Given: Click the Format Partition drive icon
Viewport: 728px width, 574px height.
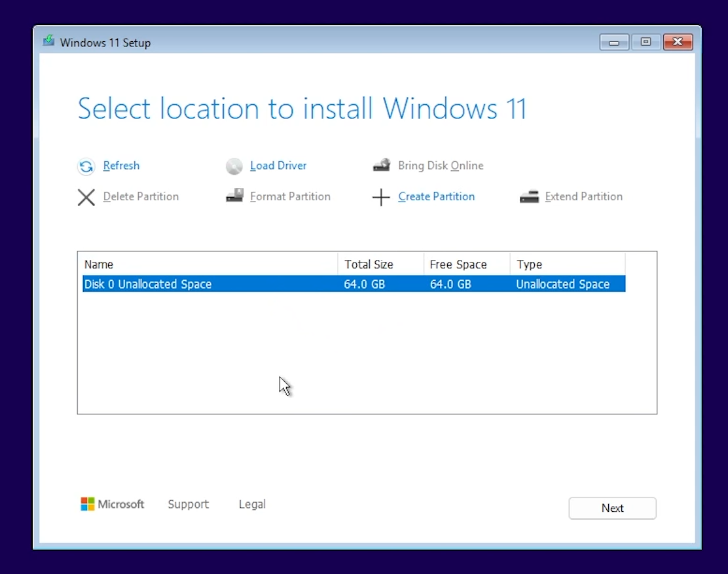Looking at the screenshot, I should [234, 196].
